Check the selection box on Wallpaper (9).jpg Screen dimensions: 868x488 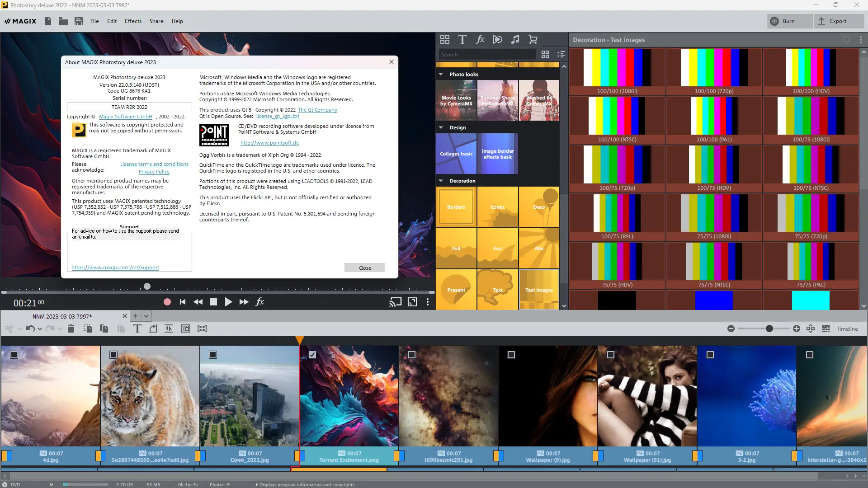[511, 355]
